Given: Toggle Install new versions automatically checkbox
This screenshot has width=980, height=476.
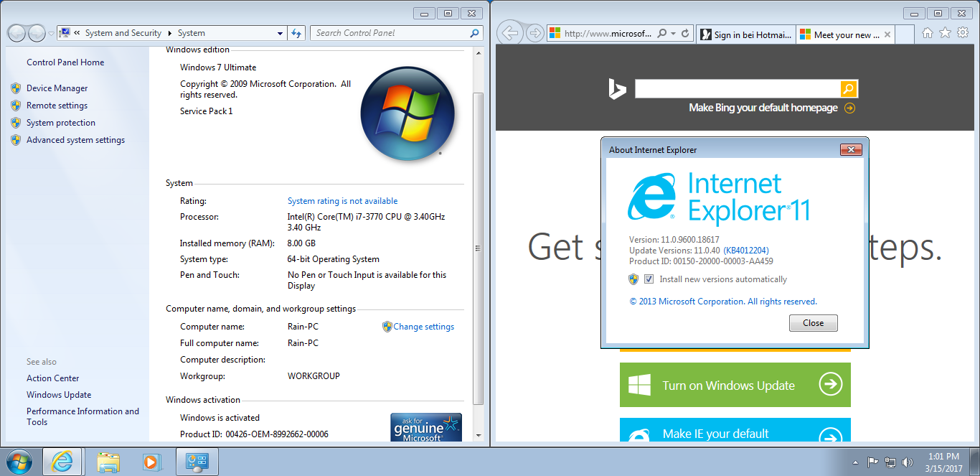Looking at the screenshot, I should point(649,279).
